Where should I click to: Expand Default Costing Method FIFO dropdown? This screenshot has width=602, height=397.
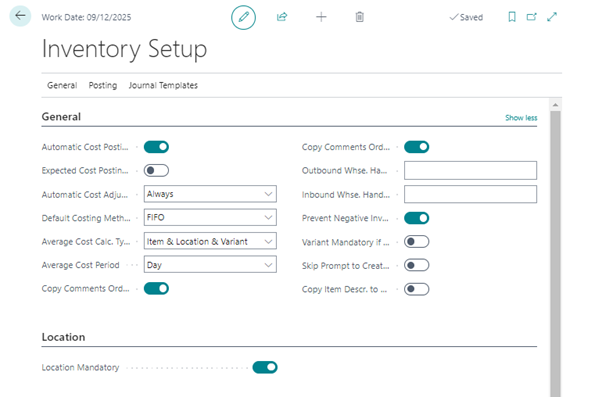tap(210, 217)
